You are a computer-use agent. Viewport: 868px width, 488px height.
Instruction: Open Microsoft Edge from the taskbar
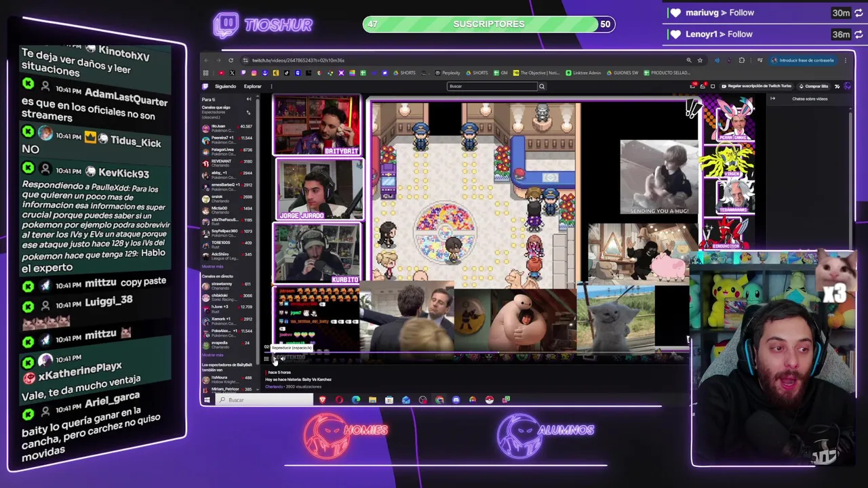[x=356, y=400]
